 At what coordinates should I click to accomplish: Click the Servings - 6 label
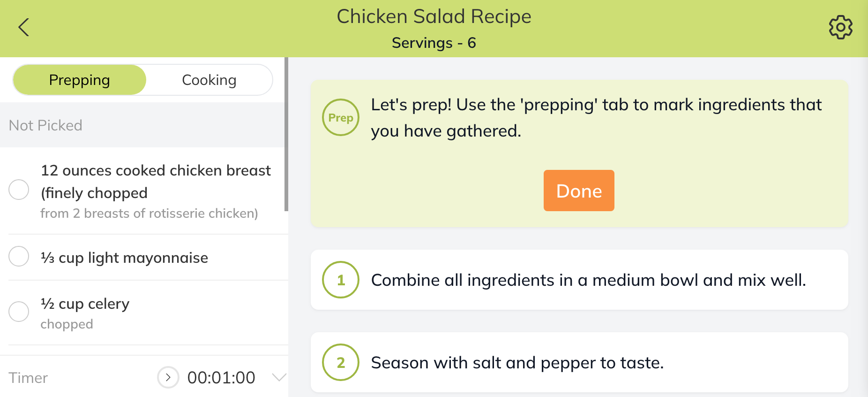tap(434, 43)
